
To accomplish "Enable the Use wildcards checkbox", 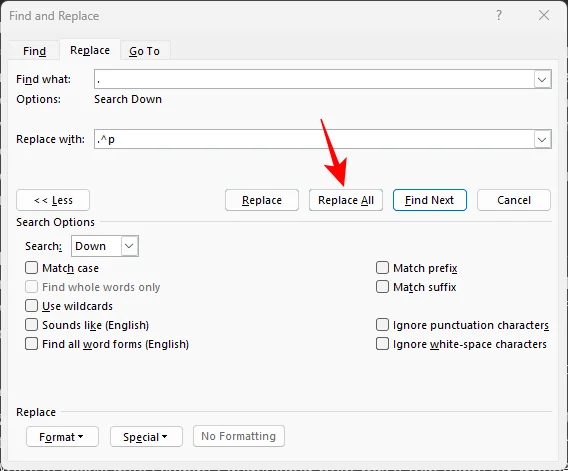I will click(x=32, y=306).
